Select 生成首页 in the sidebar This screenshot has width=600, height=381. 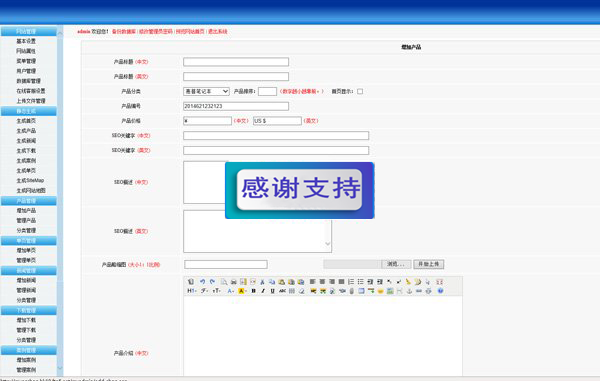click(x=26, y=120)
